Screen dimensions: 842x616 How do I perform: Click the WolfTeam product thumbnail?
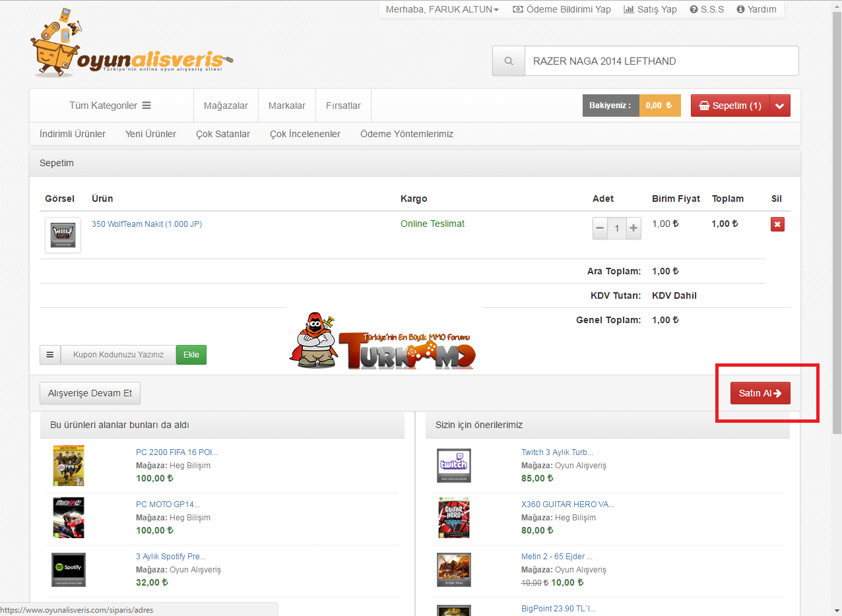63,235
